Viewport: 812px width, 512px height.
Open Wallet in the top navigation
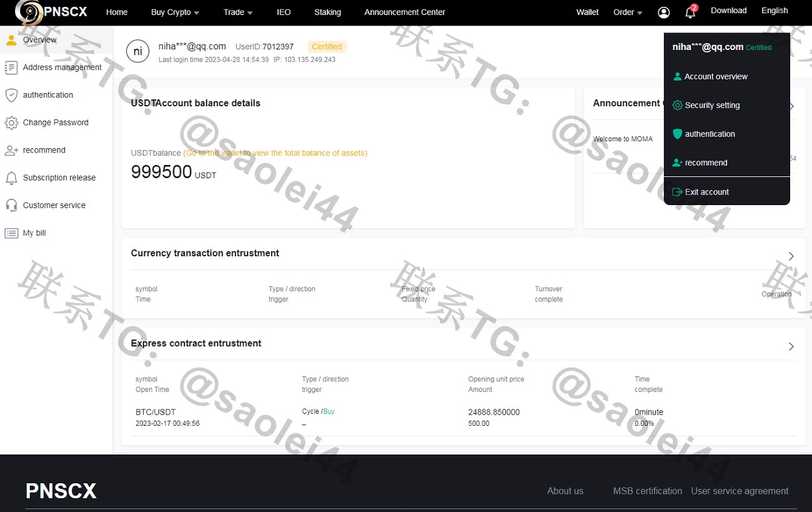(587, 13)
